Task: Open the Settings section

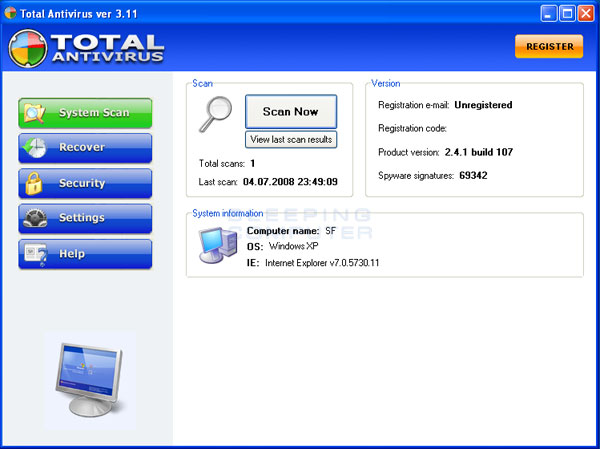Action: [x=85, y=219]
